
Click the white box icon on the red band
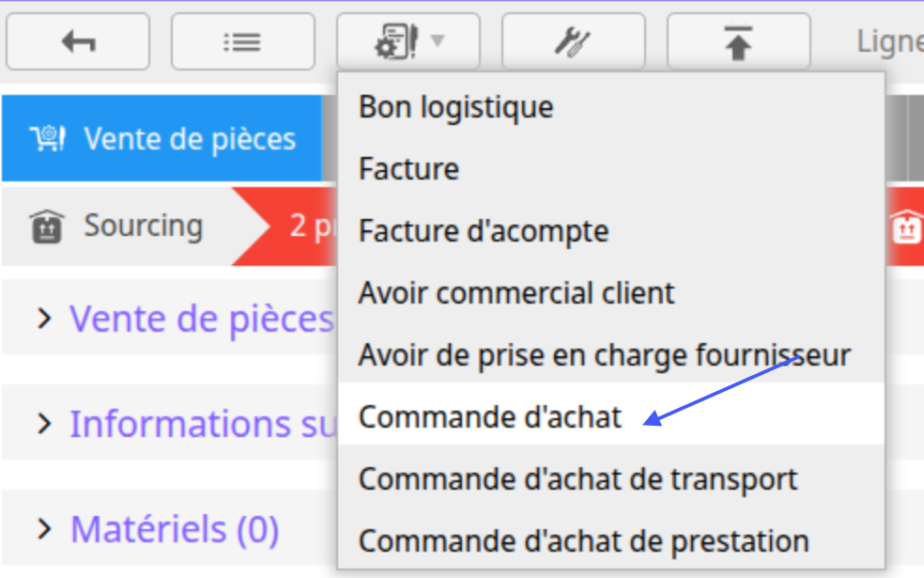pos(906,227)
